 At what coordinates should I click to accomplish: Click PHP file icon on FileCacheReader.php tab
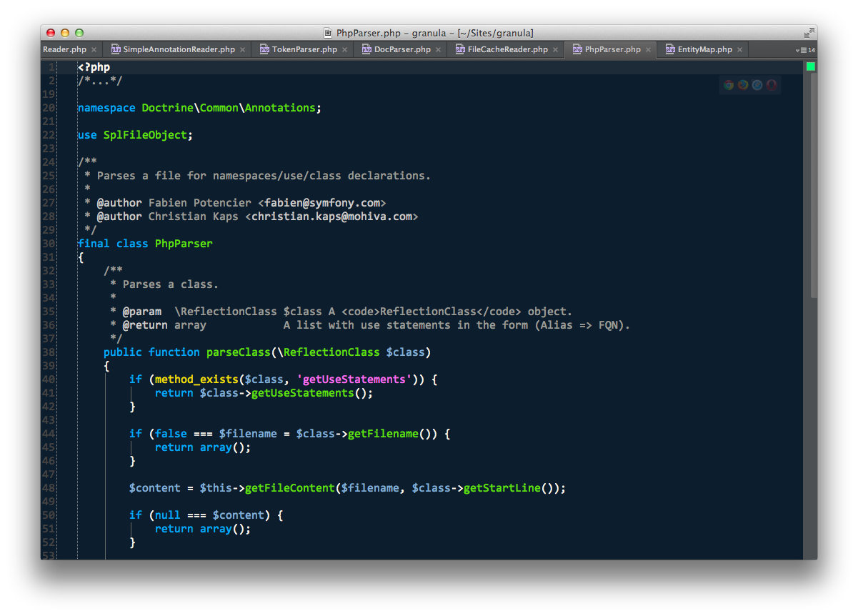click(x=460, y=49)
